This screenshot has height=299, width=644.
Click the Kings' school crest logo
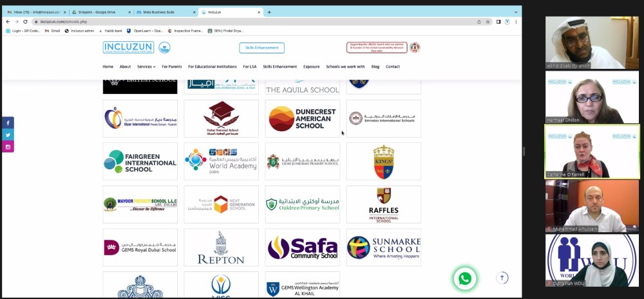384,161
